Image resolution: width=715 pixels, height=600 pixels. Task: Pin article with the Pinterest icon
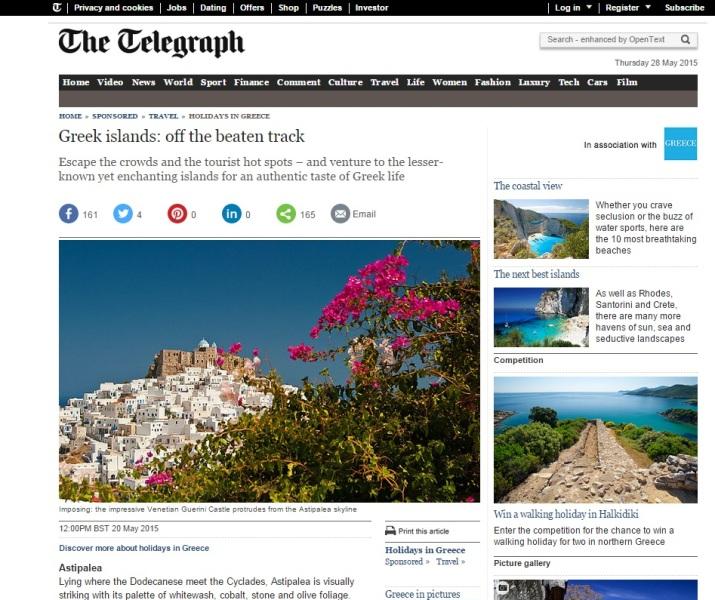177,214
